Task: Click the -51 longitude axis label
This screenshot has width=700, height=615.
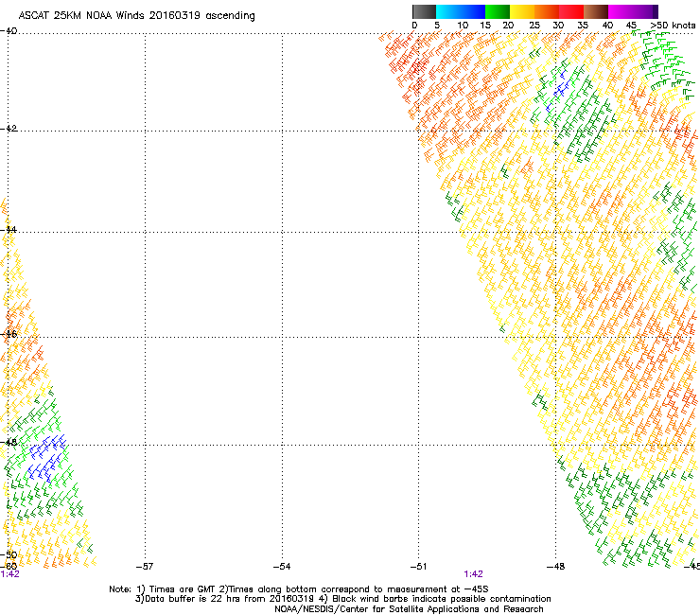Action: pyautogui.click(x=419, y=567)
